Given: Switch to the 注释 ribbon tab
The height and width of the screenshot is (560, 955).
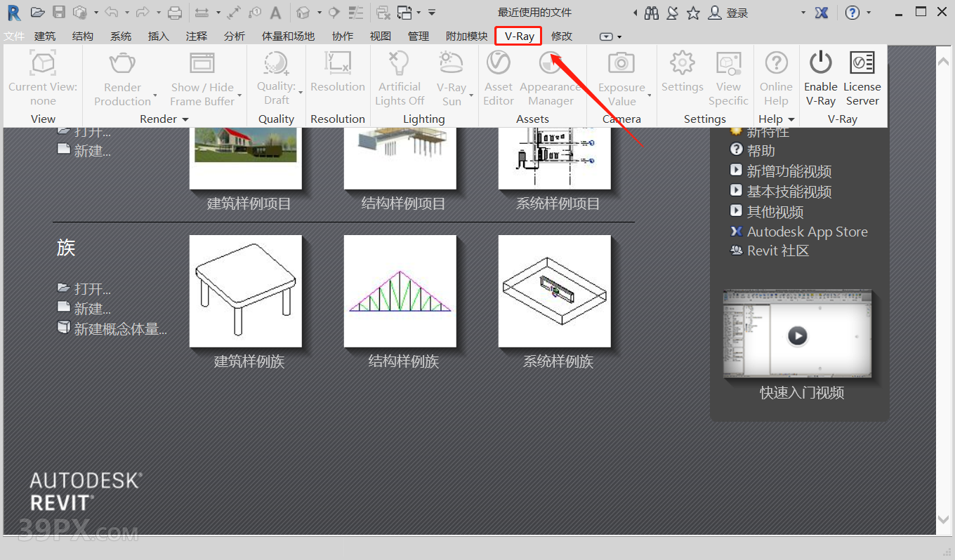Looking at the screenshot, I should [x=197, y=36].
